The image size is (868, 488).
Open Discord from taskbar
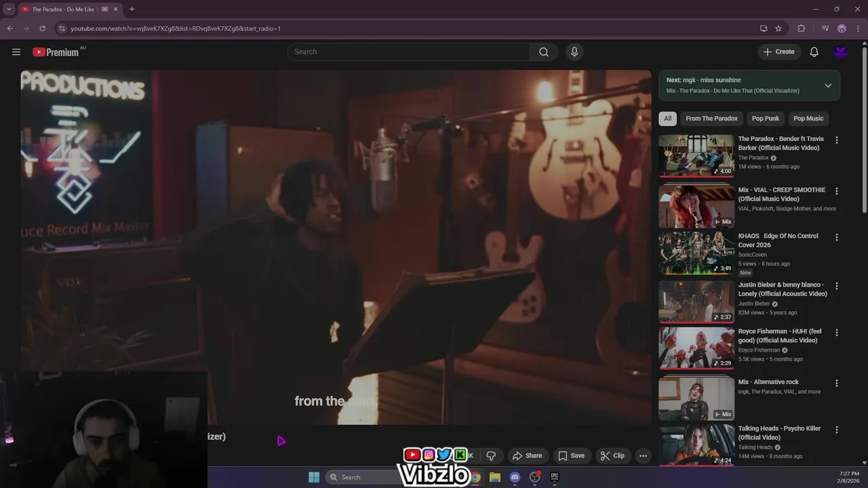(x=515, y=477)
